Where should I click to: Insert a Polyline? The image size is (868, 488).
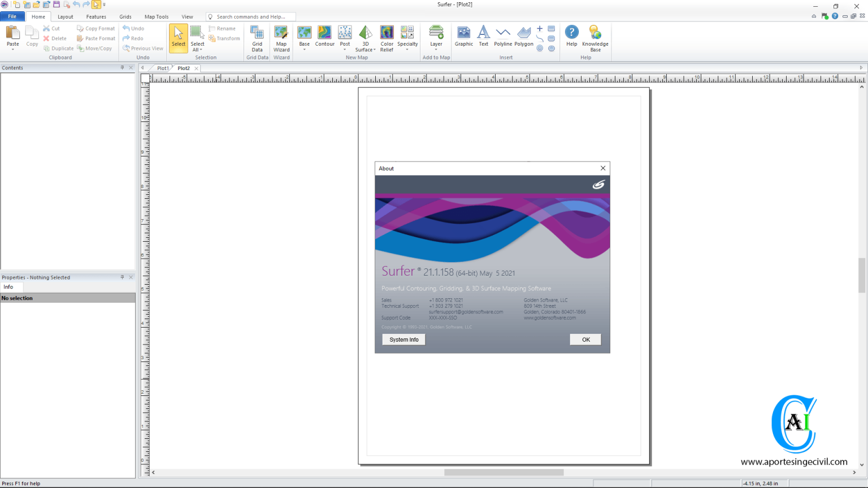[x=502, y=35]
